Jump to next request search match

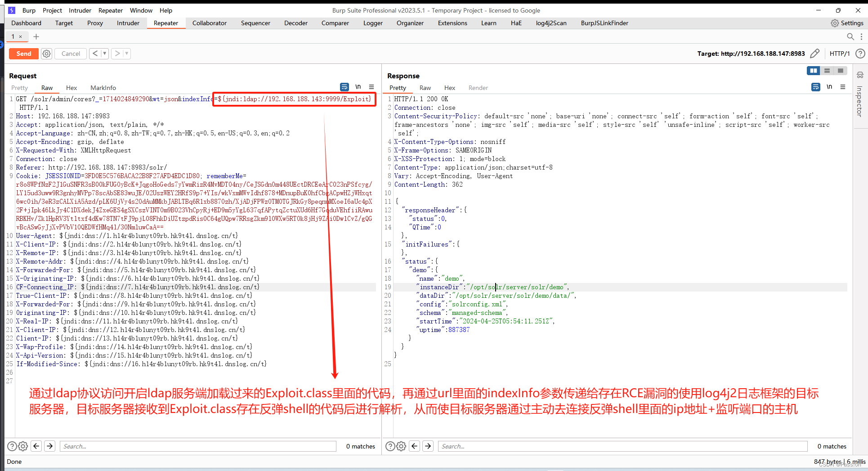click(50, 446)
